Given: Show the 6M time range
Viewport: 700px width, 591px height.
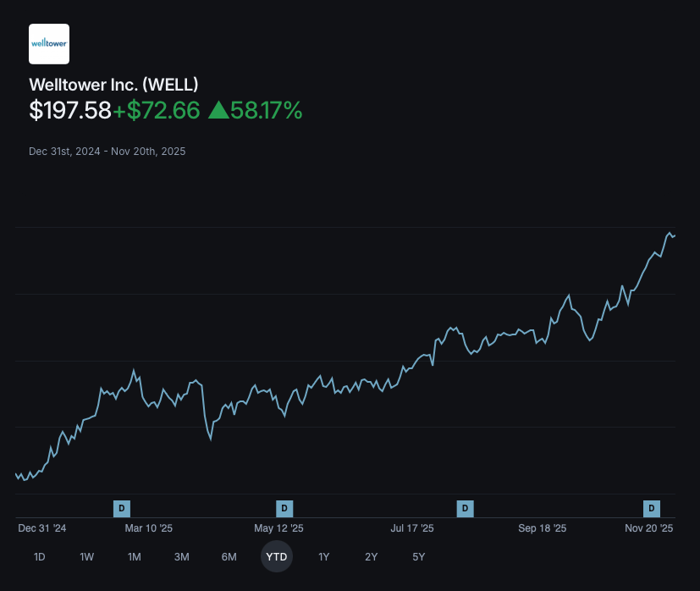Looking at the screenshot, I should (x=229, y=557).
